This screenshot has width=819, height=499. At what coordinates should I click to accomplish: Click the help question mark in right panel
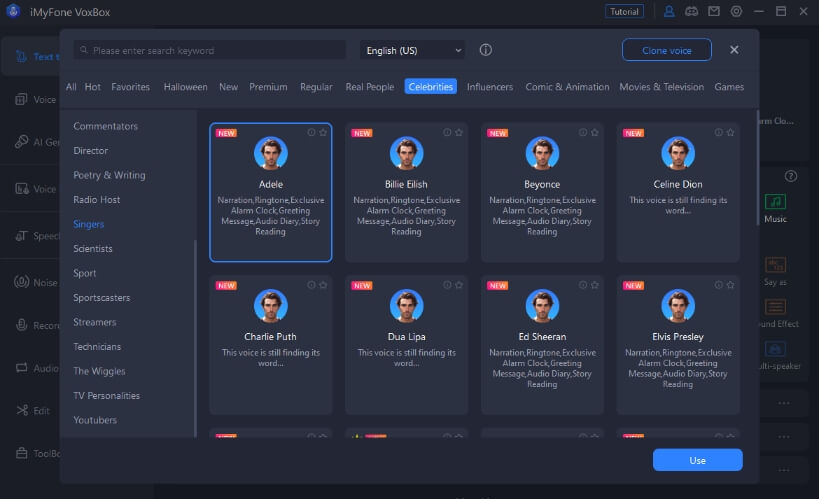point(791,176)
